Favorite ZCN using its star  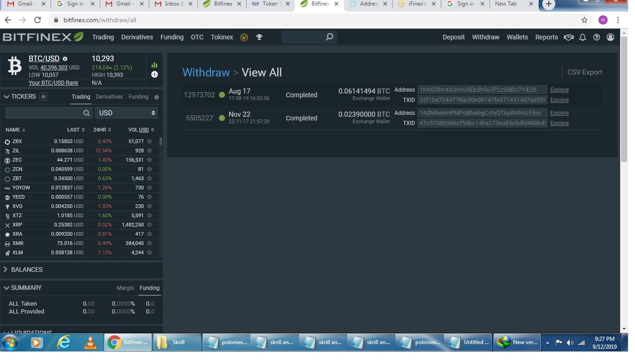coord(149,169)
